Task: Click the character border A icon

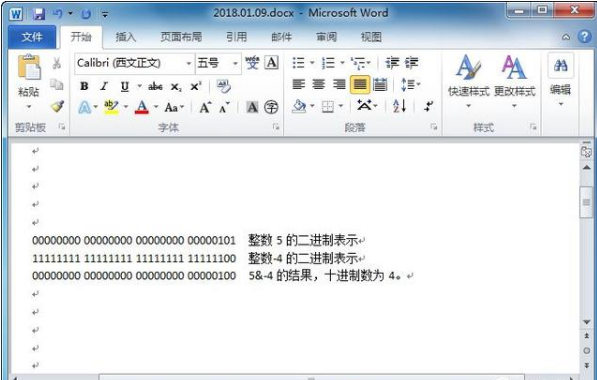Action: point(271,63)
